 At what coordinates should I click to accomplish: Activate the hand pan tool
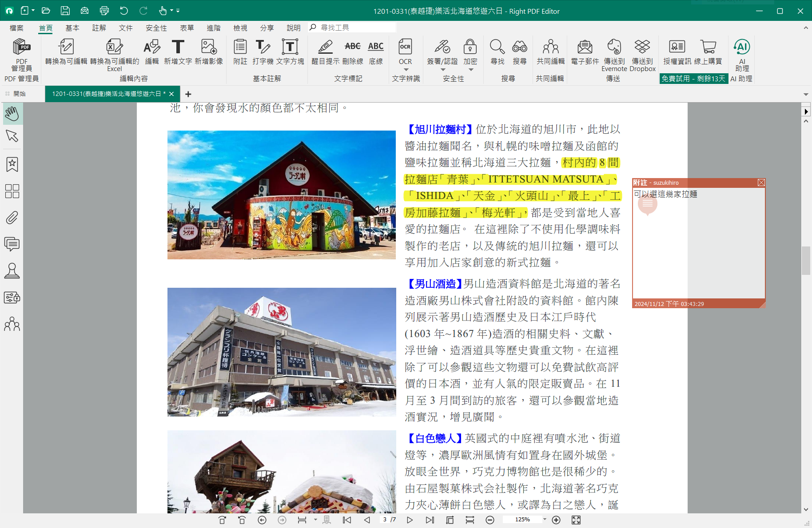(12, 114)
